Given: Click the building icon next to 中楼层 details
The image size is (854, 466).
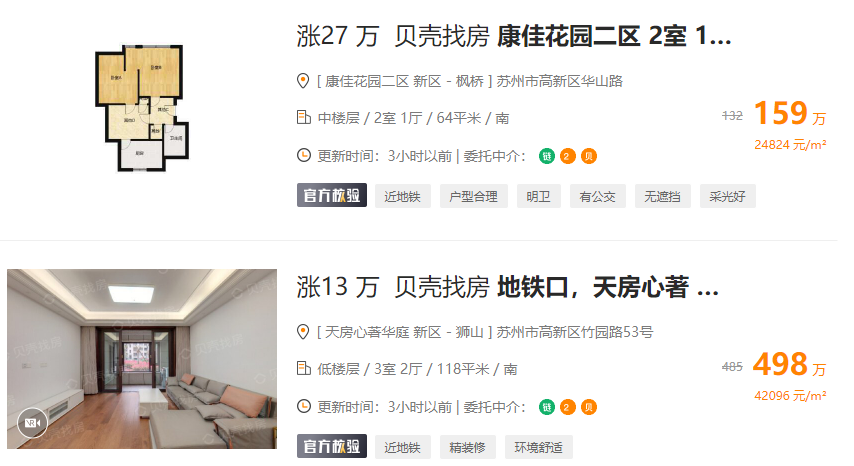Looking at the screenshot, I should click(x=303, y=117).
